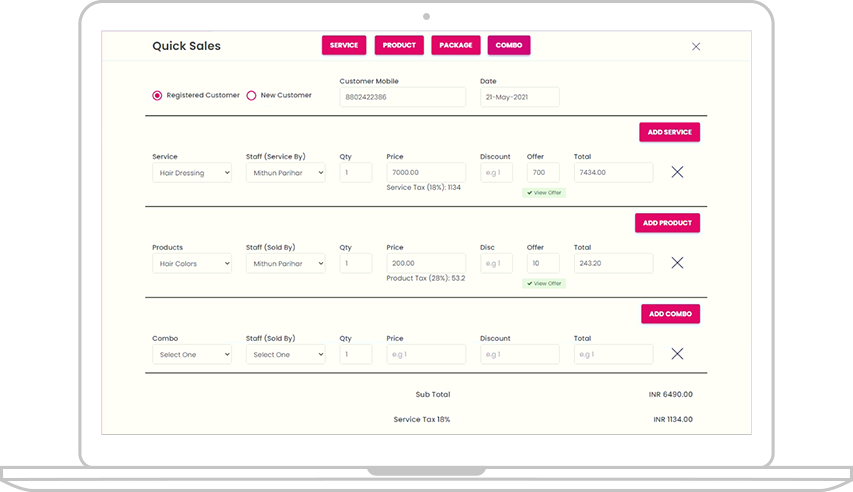Screen dimensions: 853x492
Task: Expand the Products dropdown showing Hair Colors
Action: click(x=191, y=264)
